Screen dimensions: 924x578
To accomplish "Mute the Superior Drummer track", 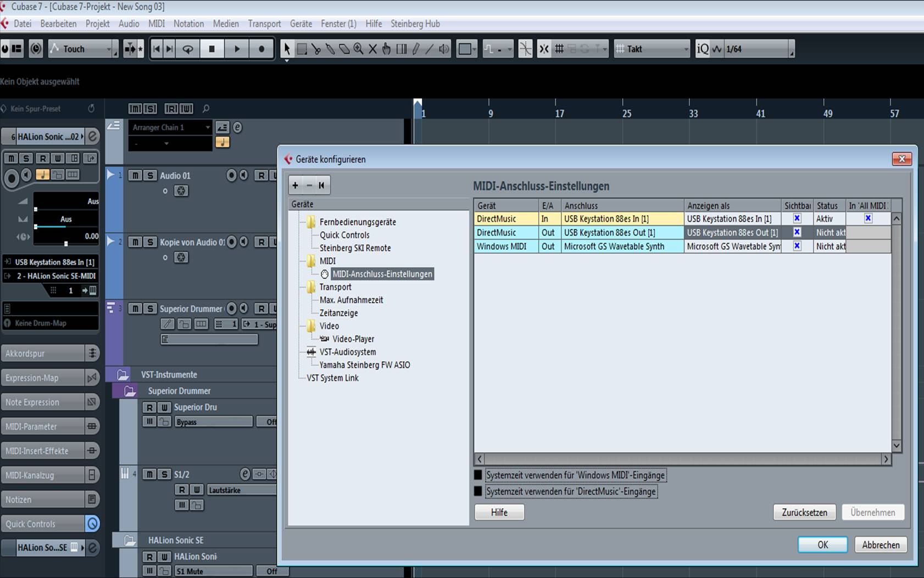I will click(135, 308).
